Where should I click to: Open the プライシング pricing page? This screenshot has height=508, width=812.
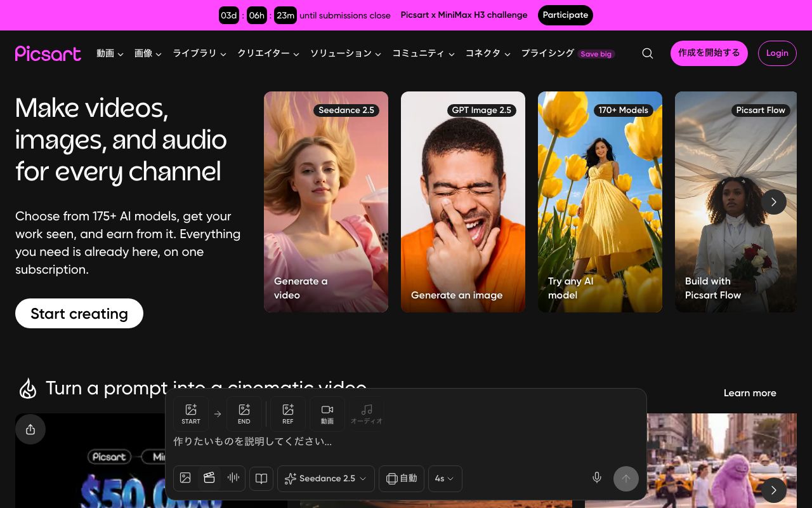(x=547, y=53)
